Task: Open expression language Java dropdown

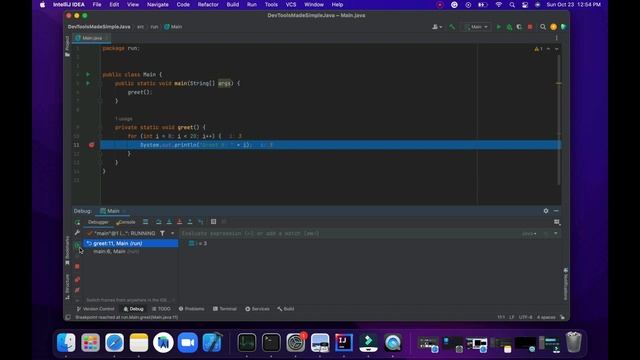Action: [x=529, y=233]
